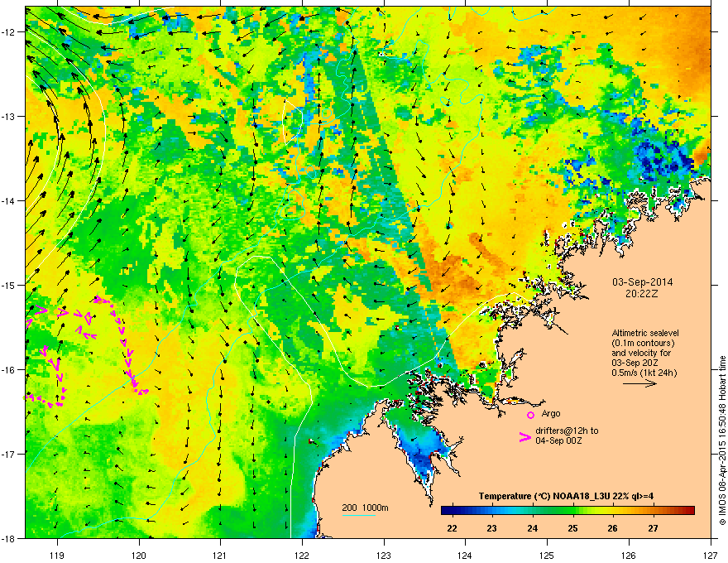The width and height of the screenshot is (728, 563).
Task: Click the color bar value 24
Action: point(532,528)
